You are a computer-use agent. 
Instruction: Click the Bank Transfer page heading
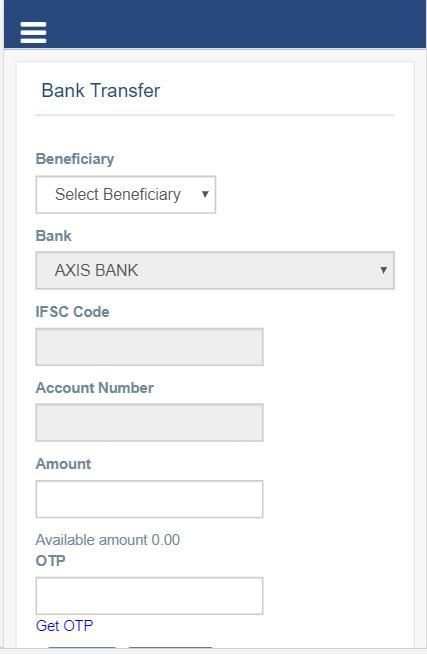click(x=100, y=91)
